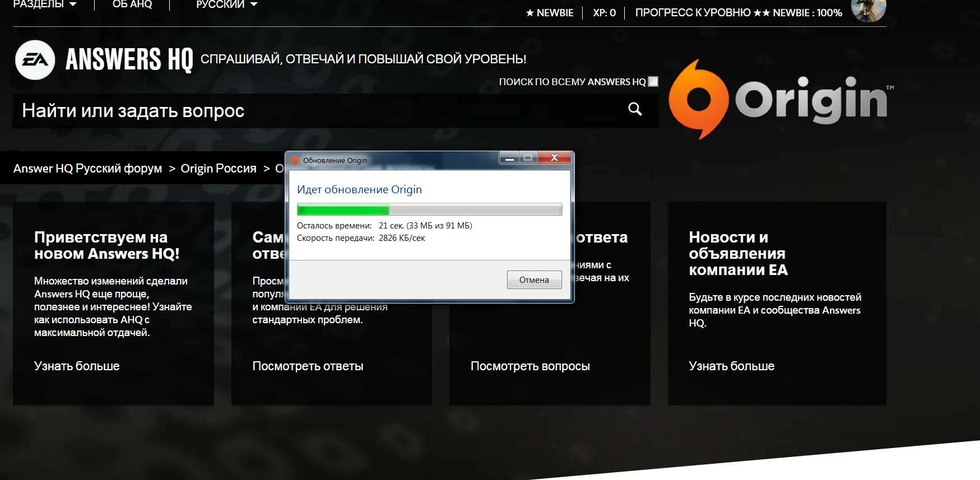Image resolution: width=980 pixels, height=480 pixels.
Task: Click the EA logo icon
Action: click(x=35, y=60)
